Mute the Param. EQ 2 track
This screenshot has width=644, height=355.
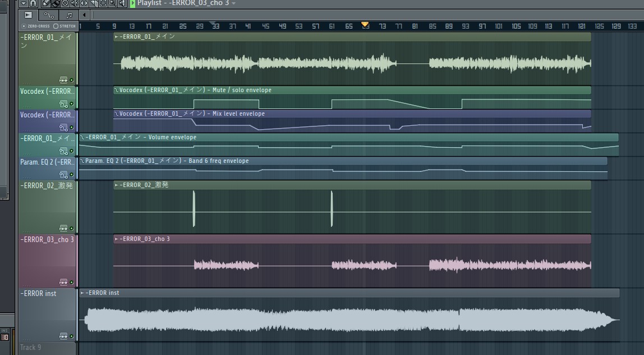[71, 175]
